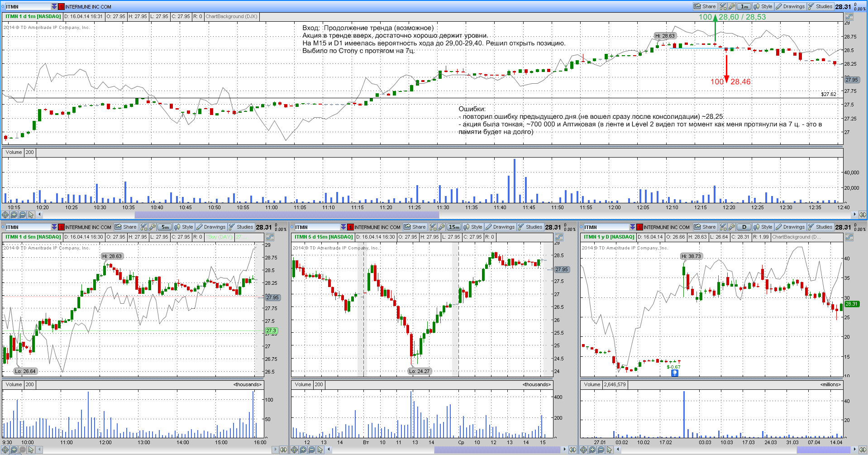Image resolution: width=868 pixels, height=455 pixels.
Task: Open Edit studies flask icon in 5m chart
Action: click(143, 227)
